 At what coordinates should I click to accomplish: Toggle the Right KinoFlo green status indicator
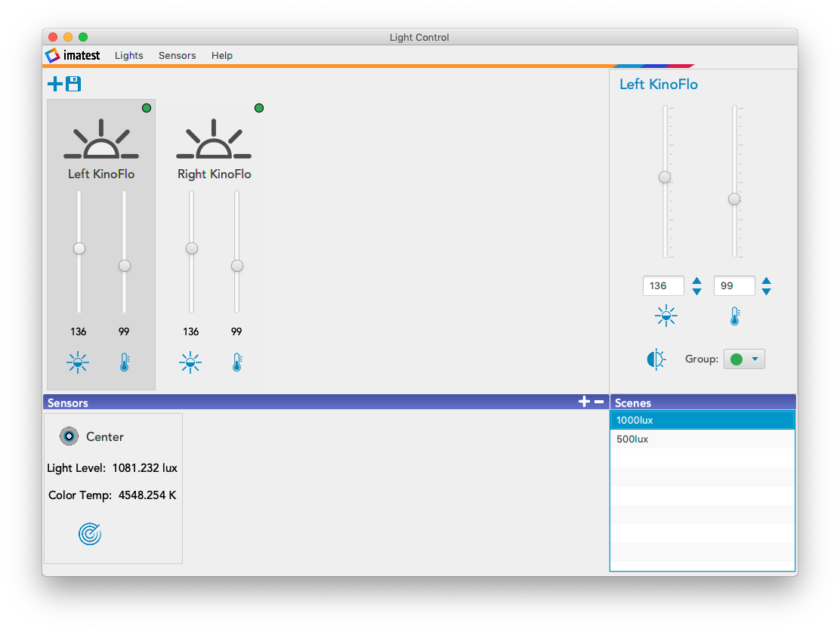259,108
